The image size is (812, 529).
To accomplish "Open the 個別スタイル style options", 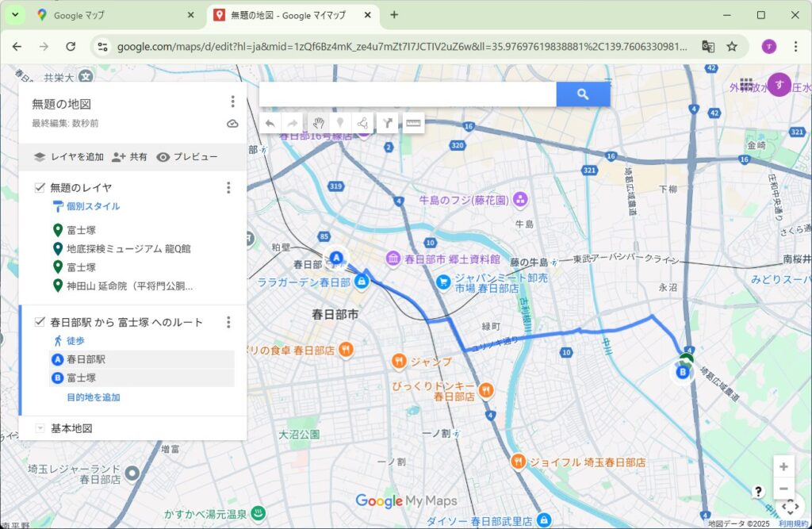I will [x=86, y=206].
